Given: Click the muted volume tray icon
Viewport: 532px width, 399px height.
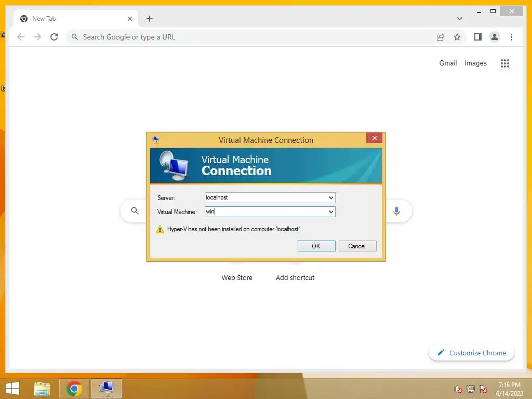Looking at the screenshot, I should point(458,389).
